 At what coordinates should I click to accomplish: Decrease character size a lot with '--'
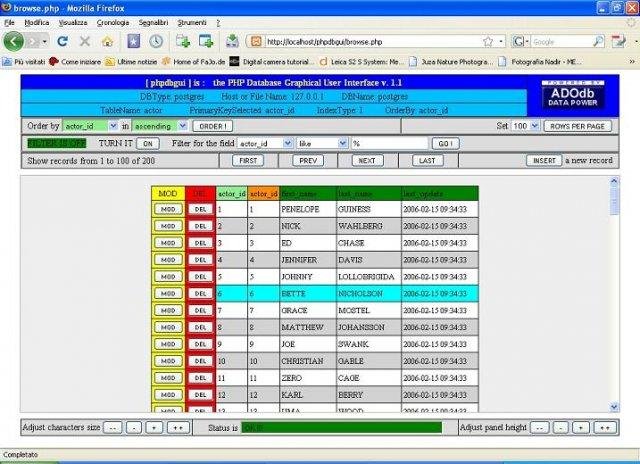113,428
